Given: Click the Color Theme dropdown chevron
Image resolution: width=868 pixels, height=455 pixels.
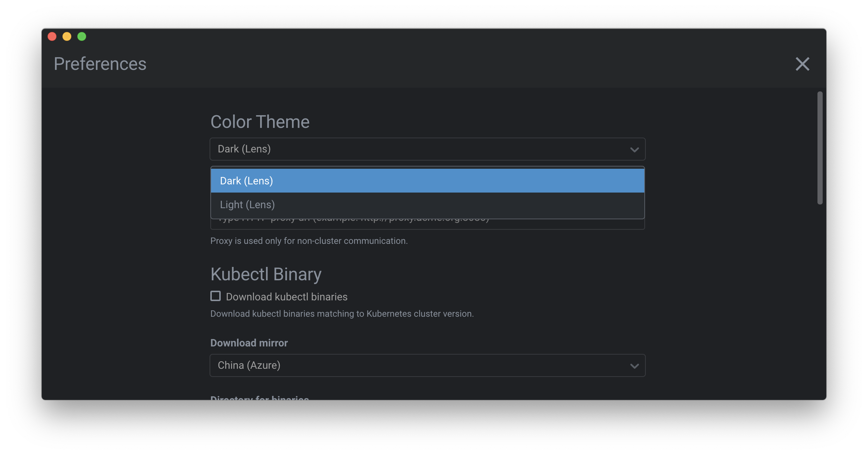Looking at the screenshot, I should click(x=634, y=149).
